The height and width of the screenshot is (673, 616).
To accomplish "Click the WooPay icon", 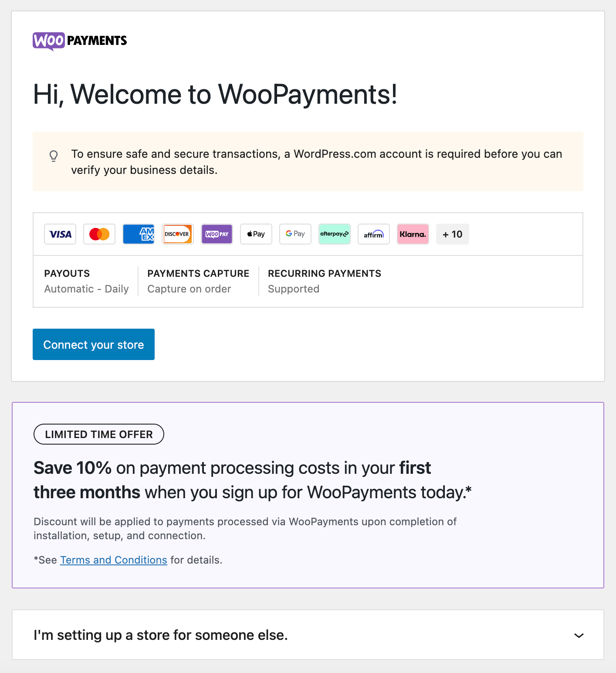I will 217,234.
